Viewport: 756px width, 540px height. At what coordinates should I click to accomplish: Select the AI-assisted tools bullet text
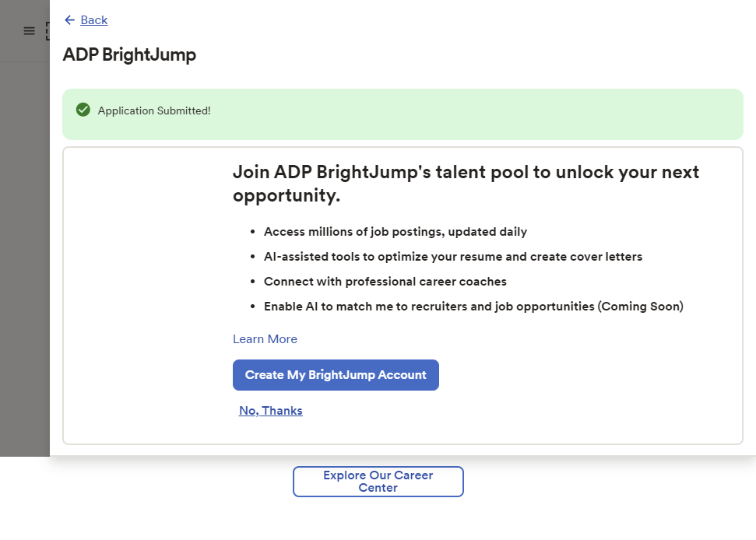(x=452, y=257)
